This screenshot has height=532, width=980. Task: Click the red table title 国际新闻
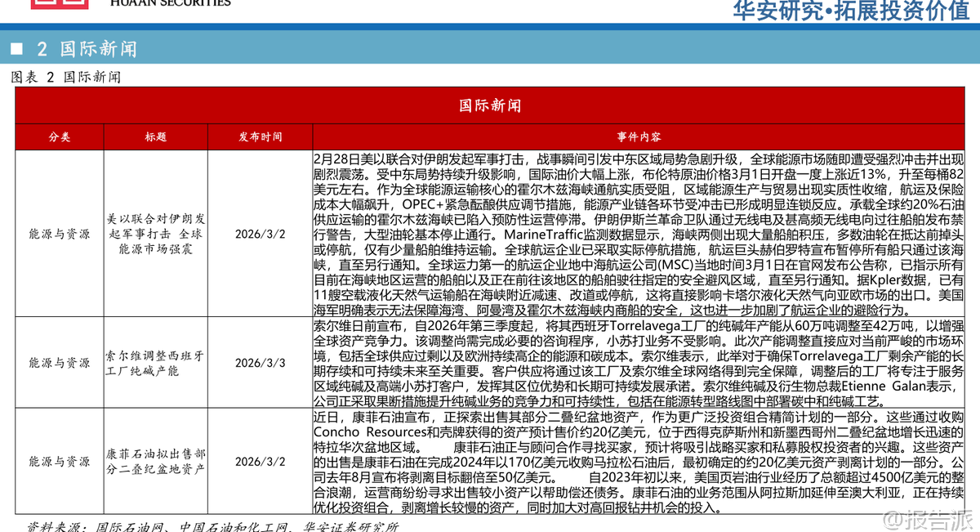coord(489,105)
